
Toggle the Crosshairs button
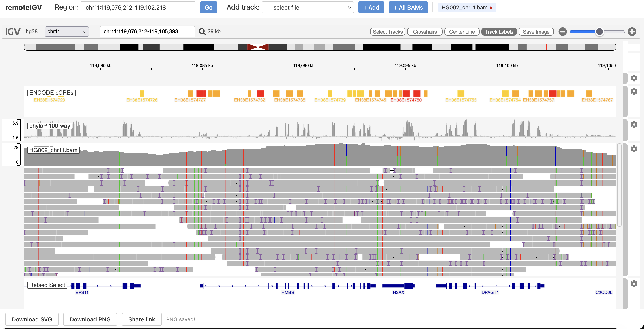[425, 32]
